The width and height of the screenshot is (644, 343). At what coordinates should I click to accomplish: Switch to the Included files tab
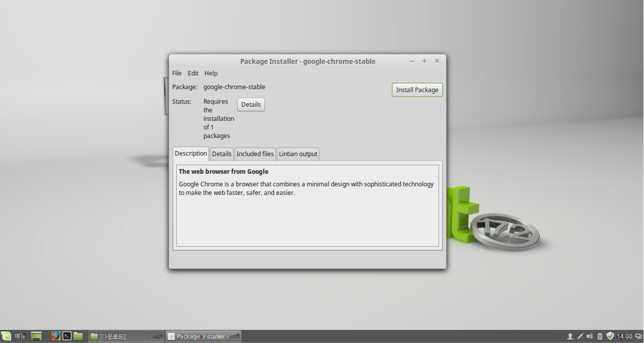click(x=255, y=154)
